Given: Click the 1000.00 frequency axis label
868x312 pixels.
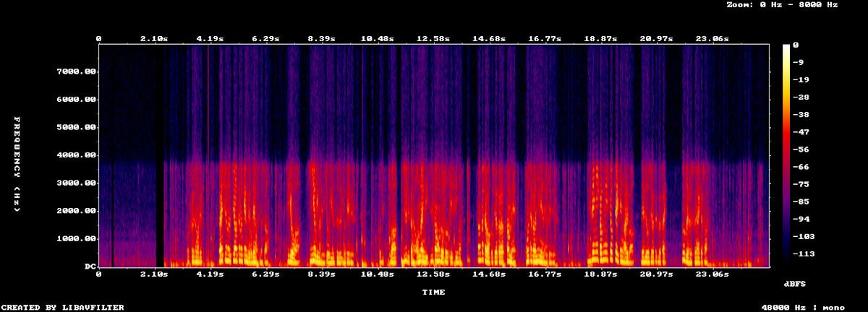Looking at the screenshot, I should (76, 239).
